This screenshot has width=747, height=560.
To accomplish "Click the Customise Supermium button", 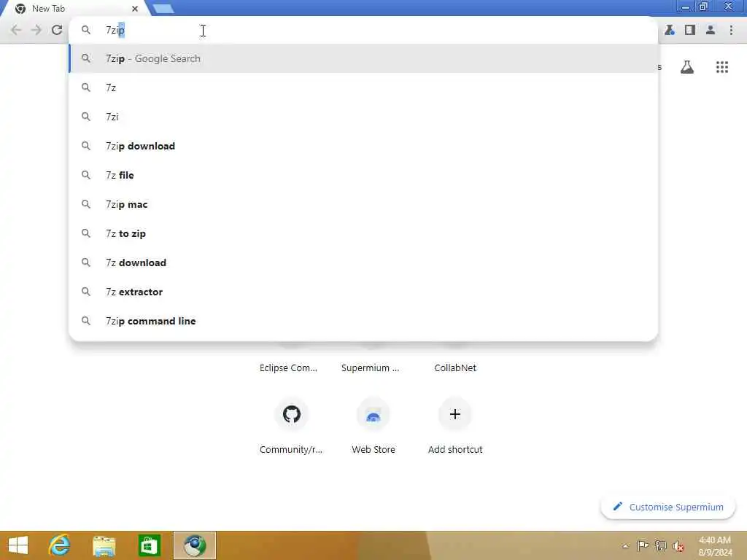I will 668,507.
